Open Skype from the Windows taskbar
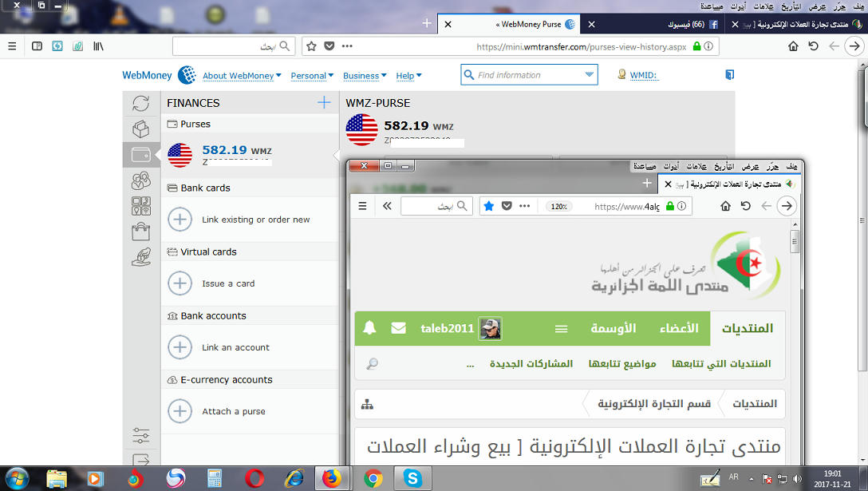Image resolution: width=868 pixels, height=491 pixels. pyautogui.click(x=412, y=479)
